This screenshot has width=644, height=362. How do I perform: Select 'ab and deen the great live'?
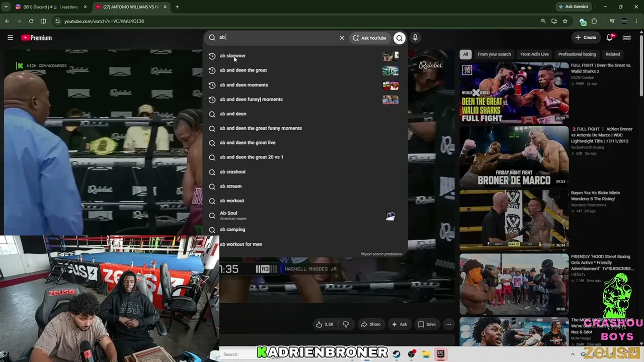pyautogui.click(x=305, y=143)
